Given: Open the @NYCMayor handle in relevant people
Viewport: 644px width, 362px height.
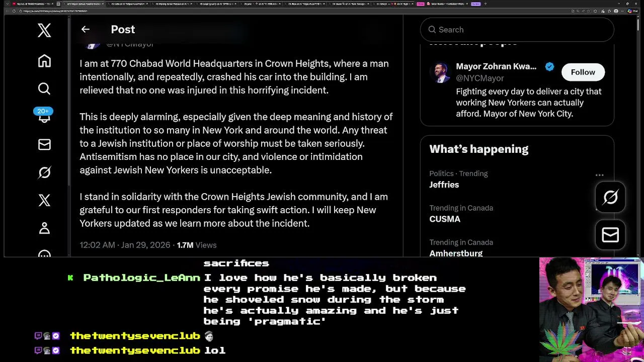Looking at the screenshot, I should click(x=479, y=78).
